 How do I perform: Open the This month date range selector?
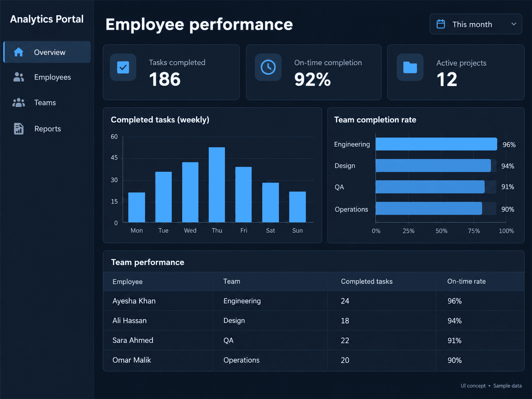pyautogui.click(x=476, y=24)
